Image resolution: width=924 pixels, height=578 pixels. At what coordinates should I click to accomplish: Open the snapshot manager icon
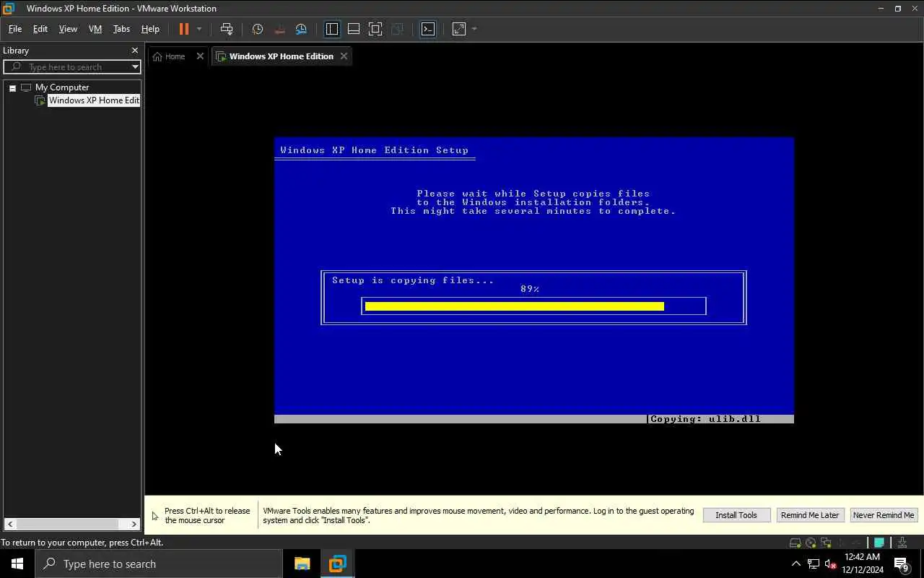301,29
